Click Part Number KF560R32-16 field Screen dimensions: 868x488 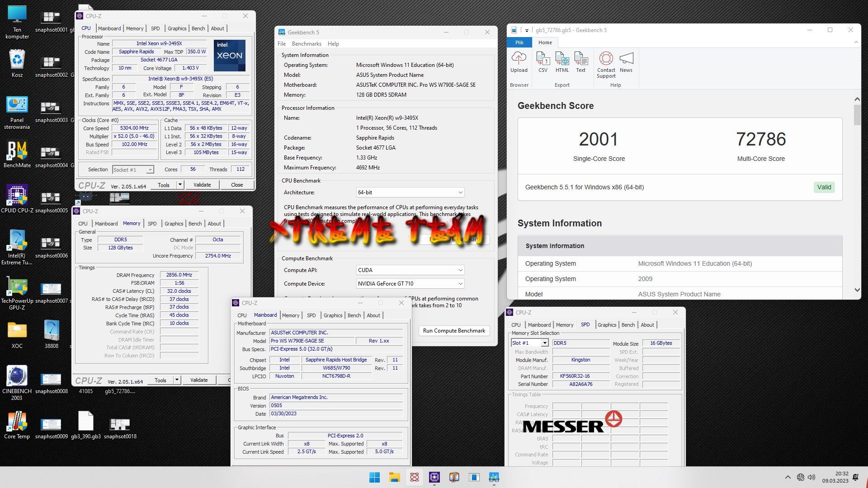(580, 376)
